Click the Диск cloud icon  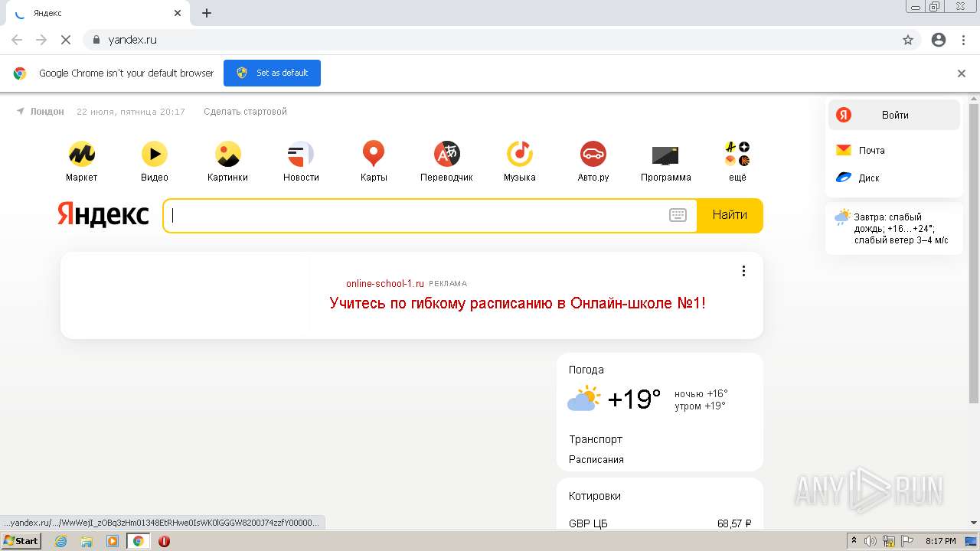[x=843, y=178]
